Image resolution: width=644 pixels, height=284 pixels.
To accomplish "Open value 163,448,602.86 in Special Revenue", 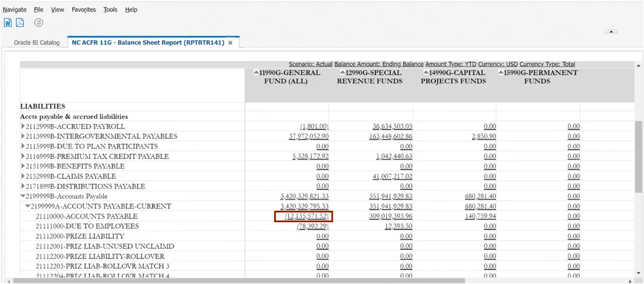I will pos(390,136).
